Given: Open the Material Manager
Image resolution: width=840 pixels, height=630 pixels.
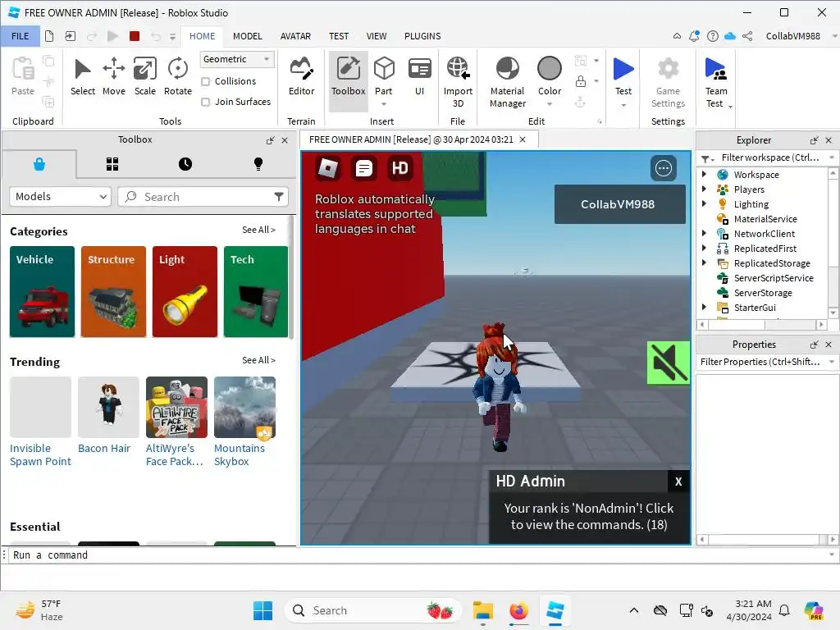Looking at the screenshot, I should coord(507,82).
